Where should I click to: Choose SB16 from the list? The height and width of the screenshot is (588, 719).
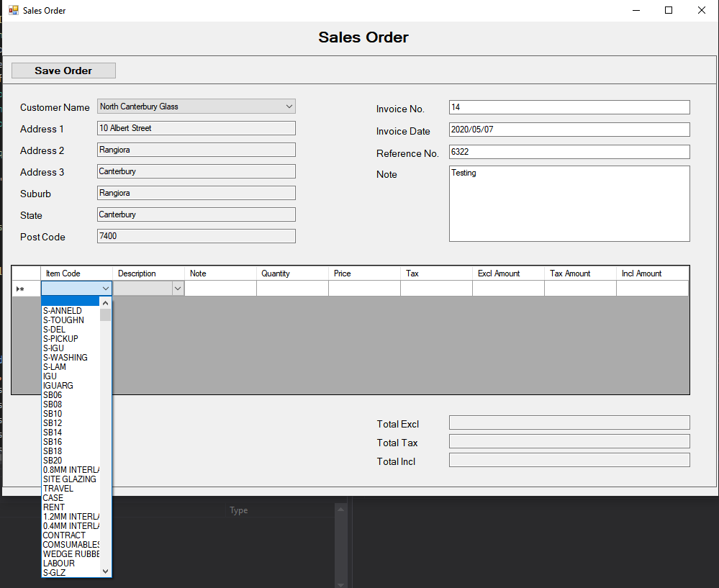pos(71,442)
